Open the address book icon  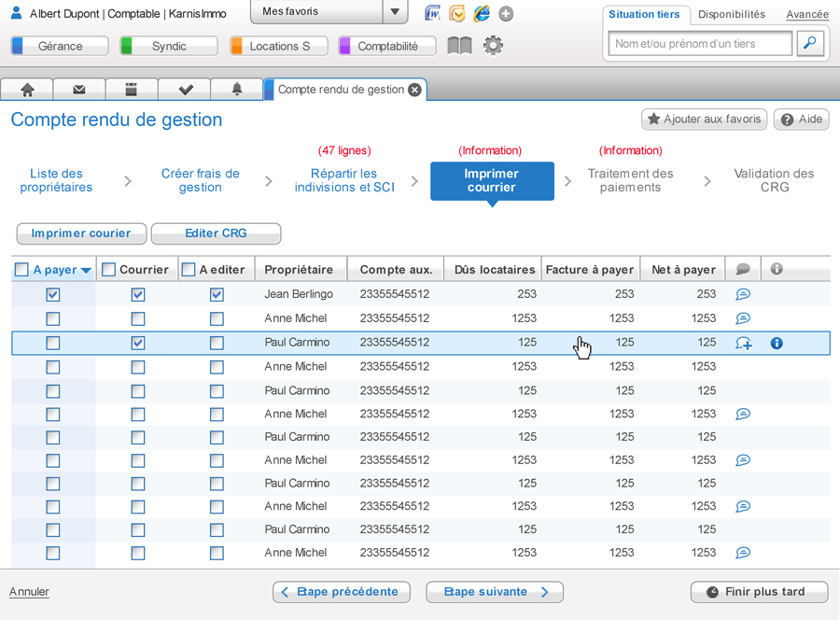459,44
